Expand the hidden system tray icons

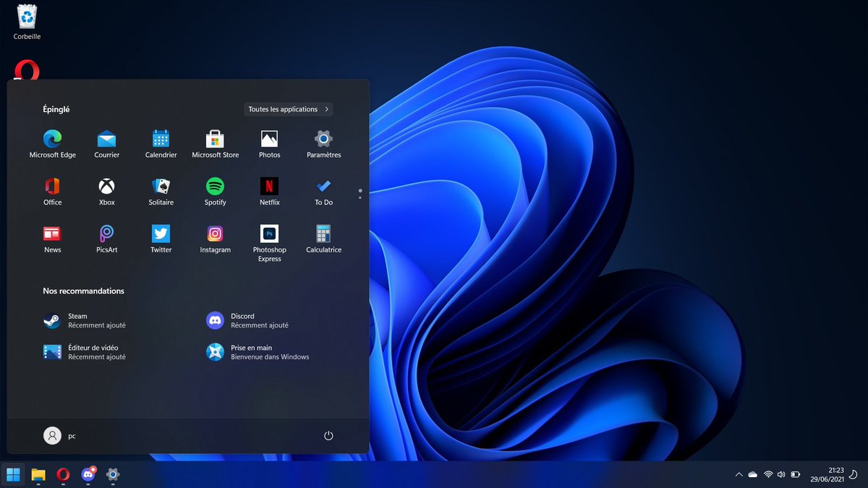coord(739,474)
